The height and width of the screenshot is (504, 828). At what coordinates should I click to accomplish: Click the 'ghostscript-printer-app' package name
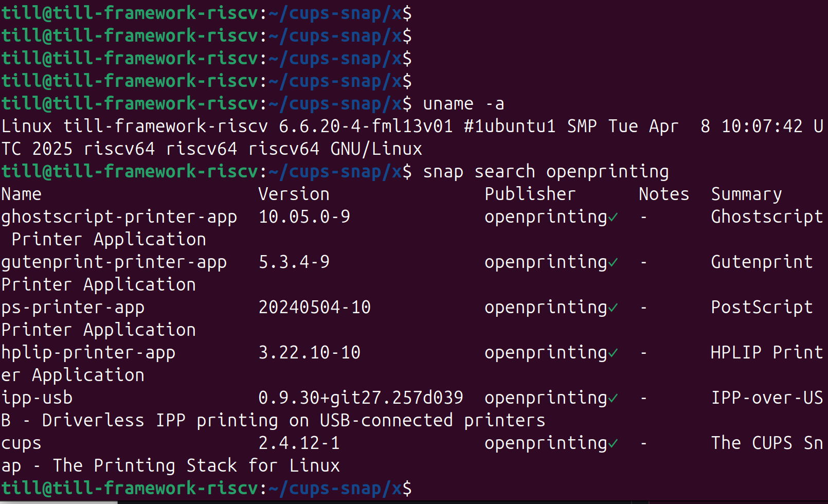(119, 217)
